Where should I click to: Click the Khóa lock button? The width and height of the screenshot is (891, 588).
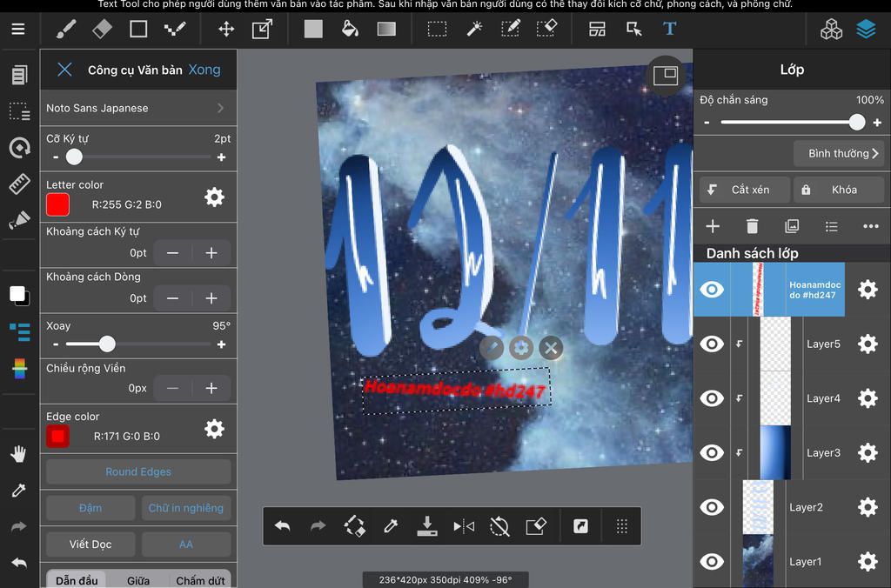point(838,190)
